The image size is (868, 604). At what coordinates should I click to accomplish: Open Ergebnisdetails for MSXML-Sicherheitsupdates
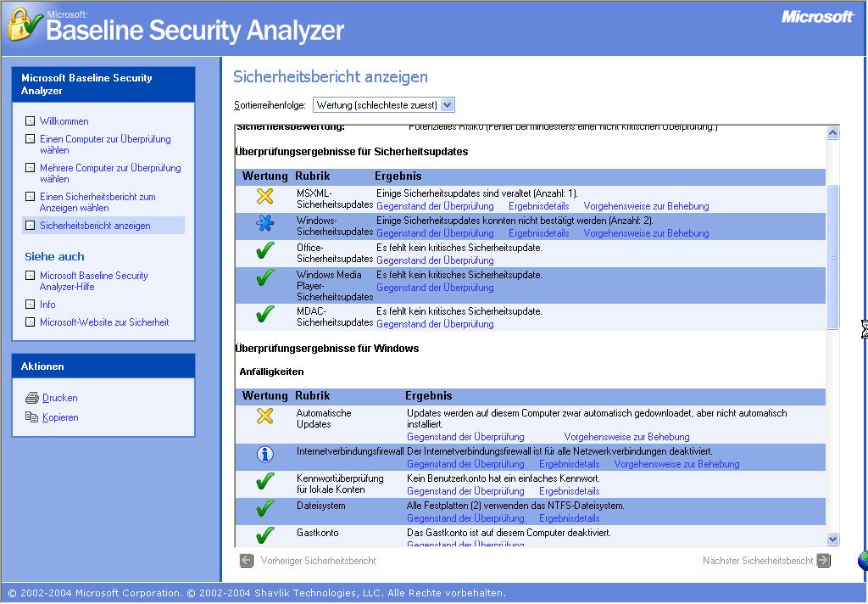point(538,206)
